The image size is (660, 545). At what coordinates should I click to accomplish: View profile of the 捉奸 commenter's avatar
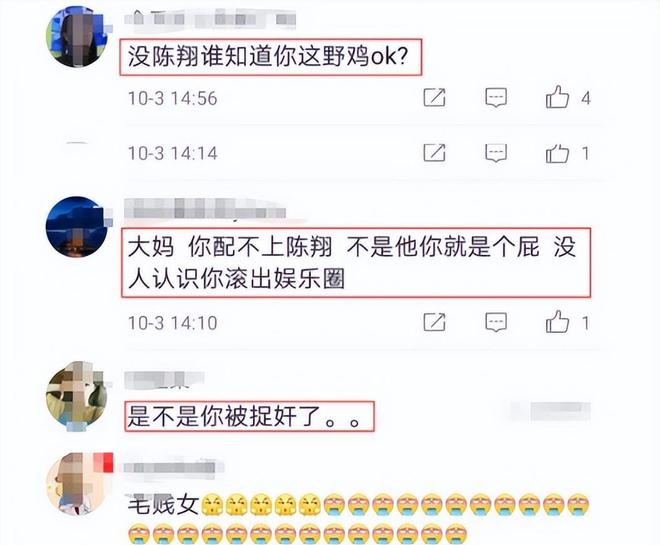(x=77, y=397)
